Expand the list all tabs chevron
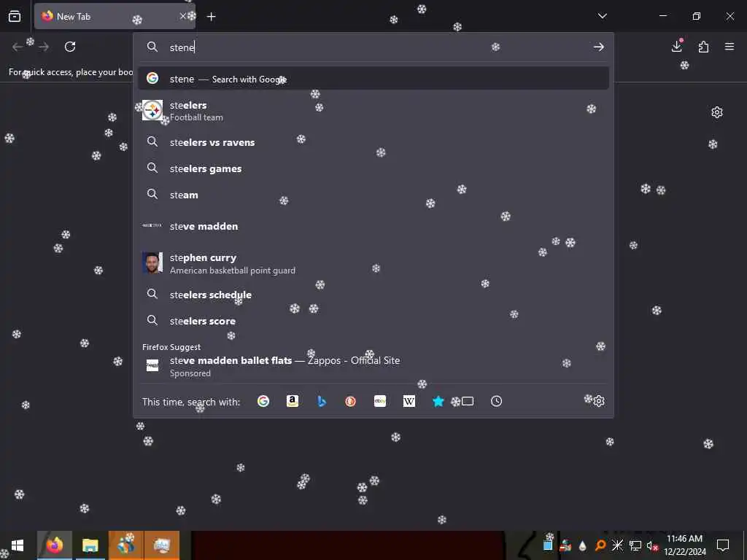The image size is (747, 560). 602,16
